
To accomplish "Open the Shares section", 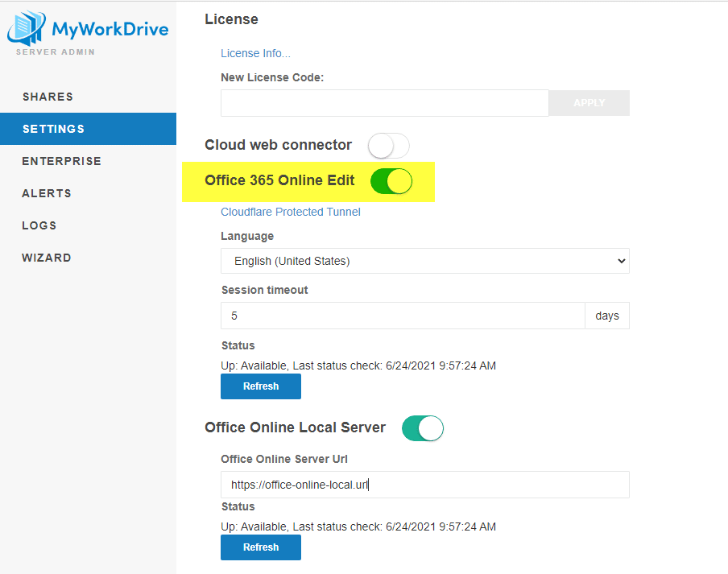I will coord(48,97).
